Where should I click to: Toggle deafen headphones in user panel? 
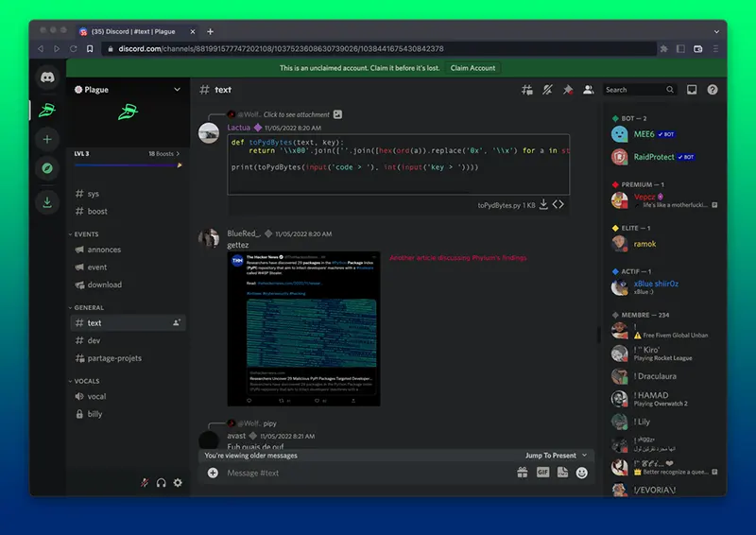(x=161, y=482)
